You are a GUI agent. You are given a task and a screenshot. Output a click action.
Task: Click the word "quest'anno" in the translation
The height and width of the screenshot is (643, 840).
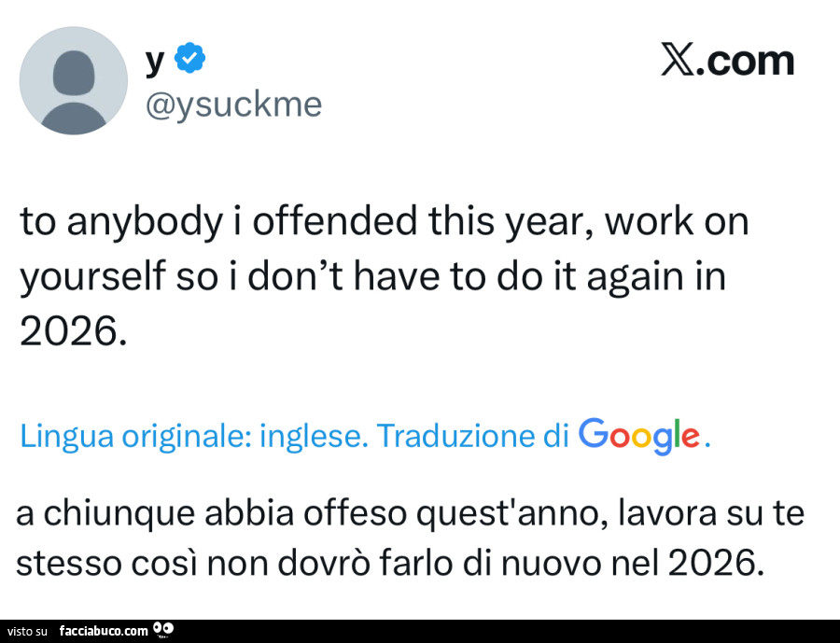point(489,513)
